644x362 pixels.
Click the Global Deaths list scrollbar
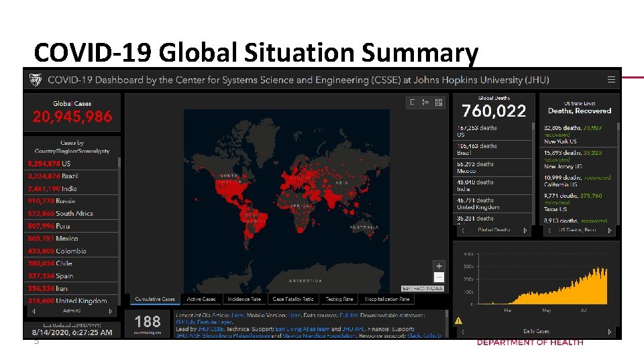(533, 172)
